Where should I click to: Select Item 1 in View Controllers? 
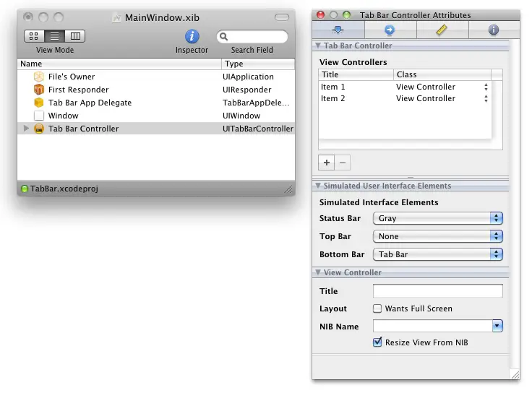[x=405, y=87]
